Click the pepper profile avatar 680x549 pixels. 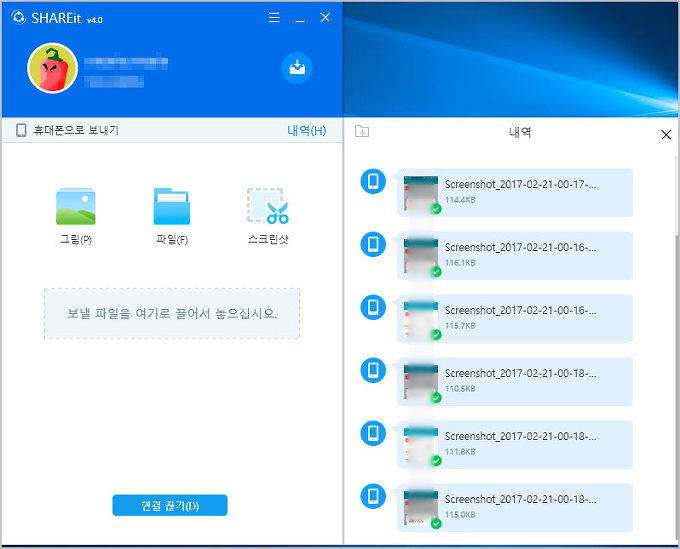pyautogui.click(x=53, y=68)
